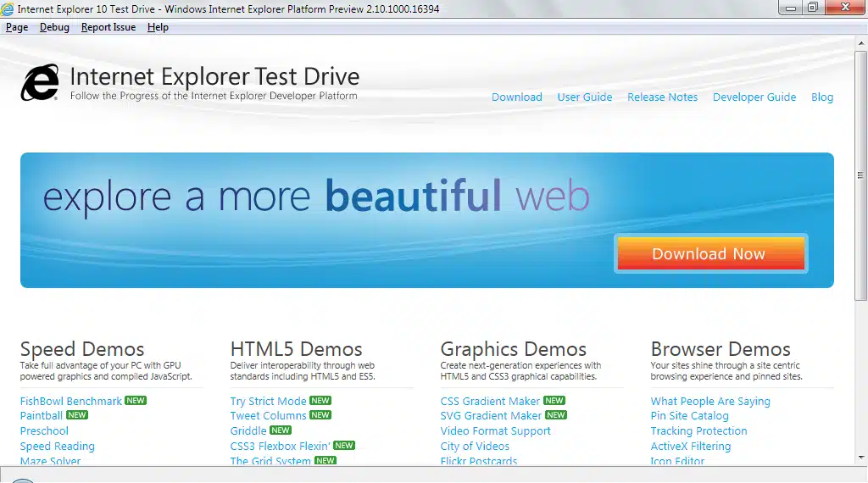Screen dimensions: 868x483
Task: Click NEW badge next to CSS Gradient Maker
Action: coord(554,401)
